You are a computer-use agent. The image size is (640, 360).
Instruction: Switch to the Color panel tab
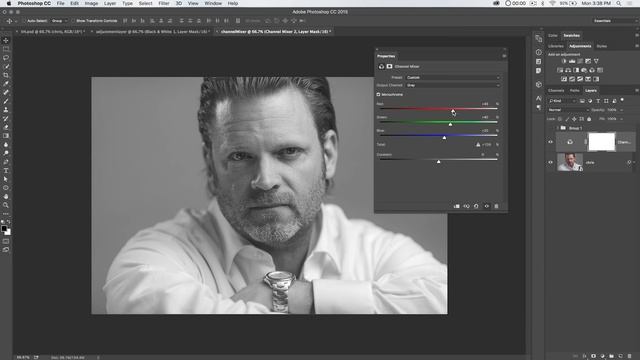click(x=553, y=36)
